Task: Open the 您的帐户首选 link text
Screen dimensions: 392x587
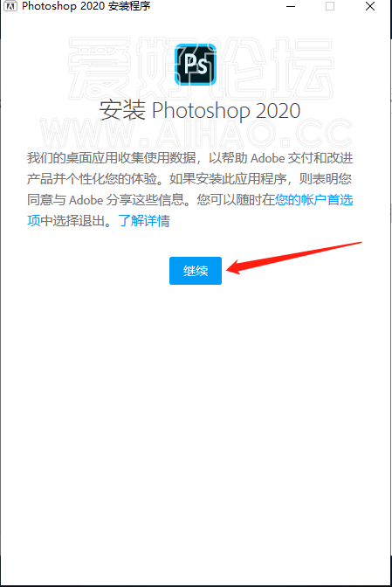Action: pyautogui.click(x=314, y=199)
